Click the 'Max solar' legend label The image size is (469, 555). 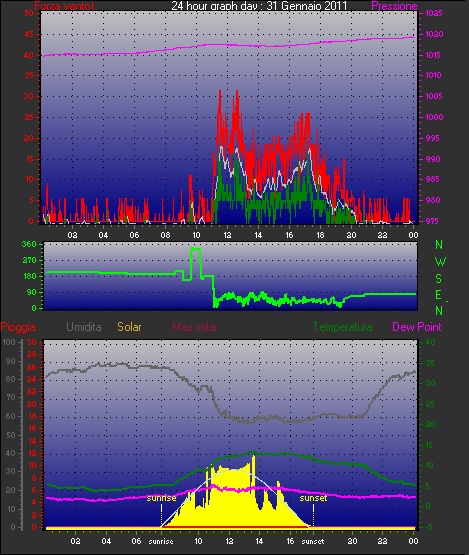(195, 326)
